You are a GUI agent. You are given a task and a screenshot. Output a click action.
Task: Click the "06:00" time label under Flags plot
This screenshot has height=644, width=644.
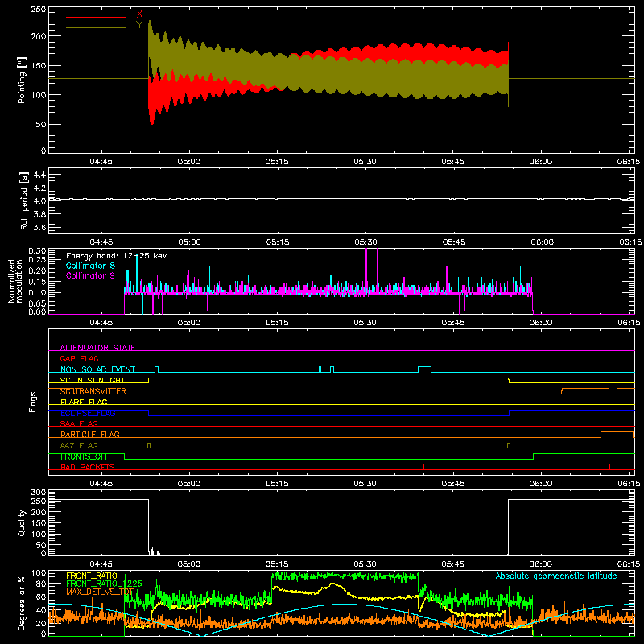click(x=540, y=484)
